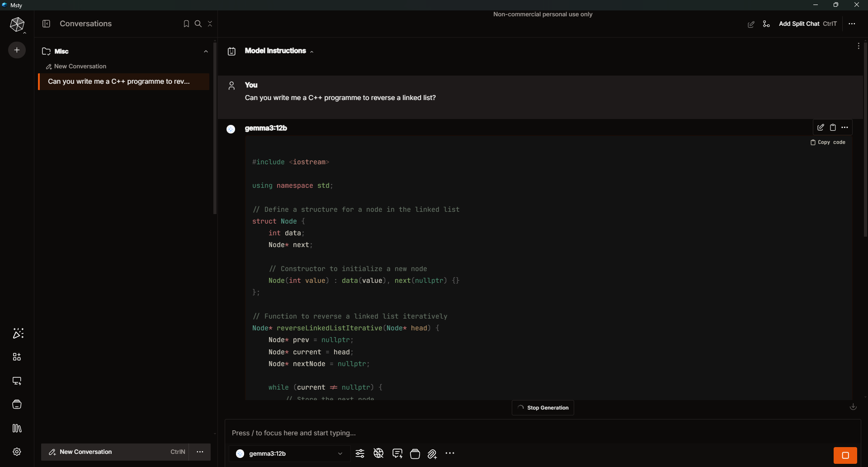Open the What's New confetti icon

click(18, 334)
